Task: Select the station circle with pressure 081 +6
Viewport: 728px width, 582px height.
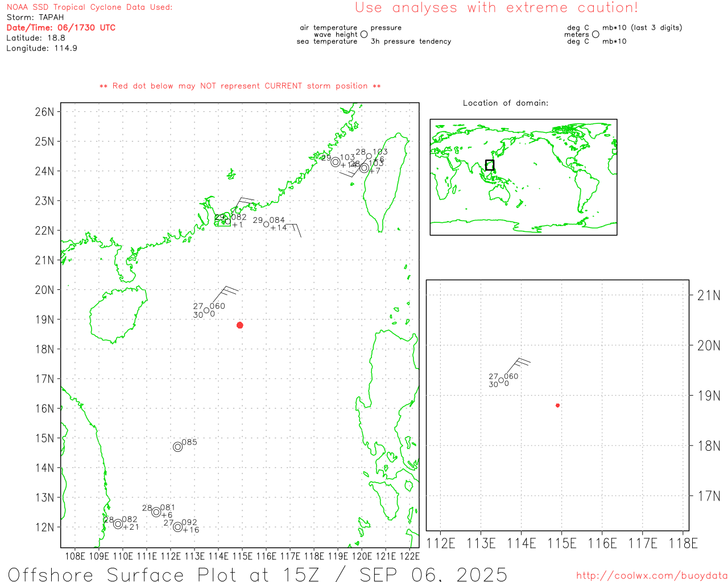Action: click(156, 512)
